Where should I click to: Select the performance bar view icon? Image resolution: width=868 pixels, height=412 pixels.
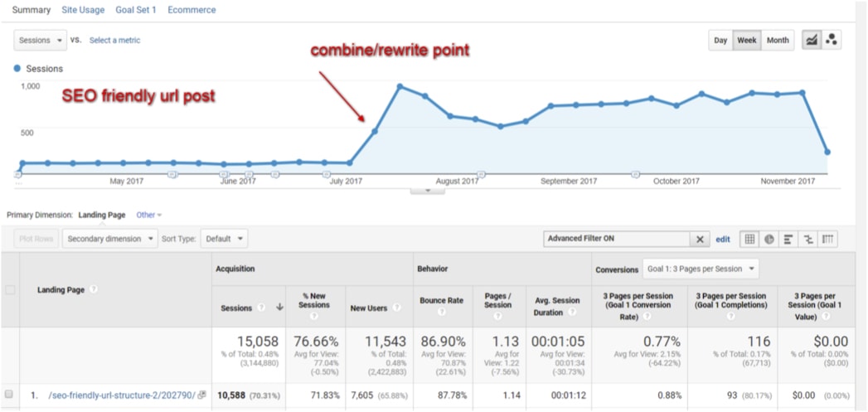tap(788, 239)
